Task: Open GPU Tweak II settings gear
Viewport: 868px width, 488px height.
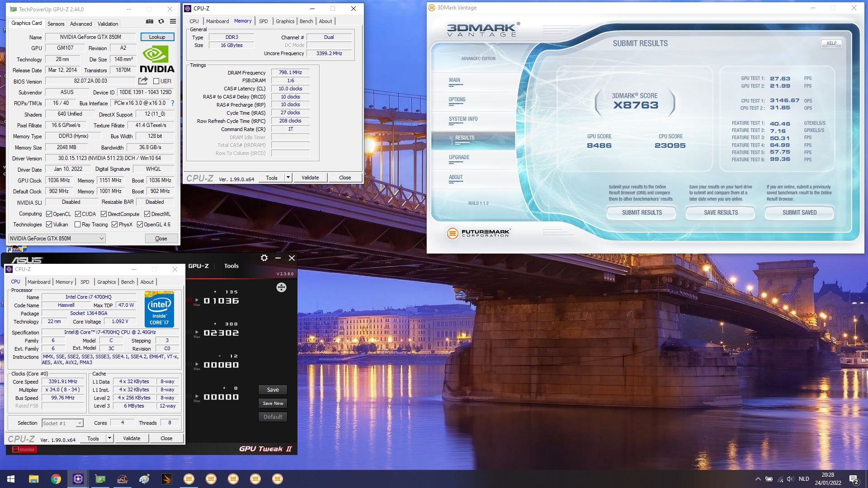Action: (264, 258)
